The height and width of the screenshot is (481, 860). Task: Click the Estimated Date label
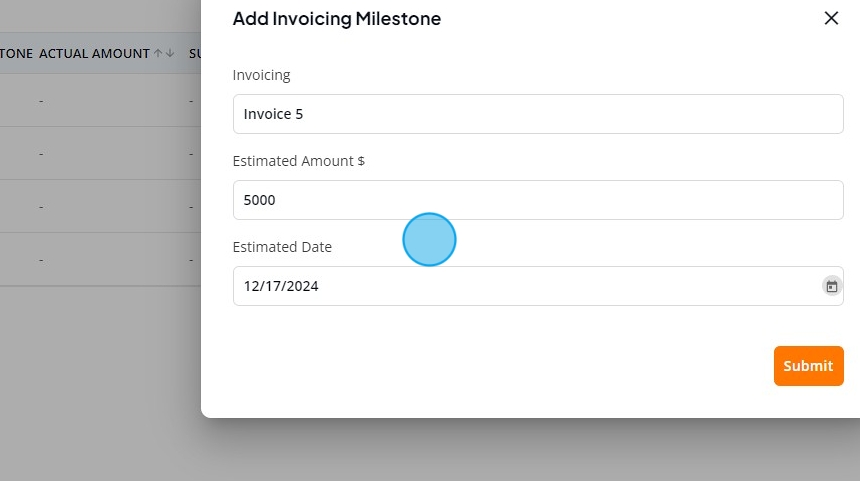click(x=282, y=247)
